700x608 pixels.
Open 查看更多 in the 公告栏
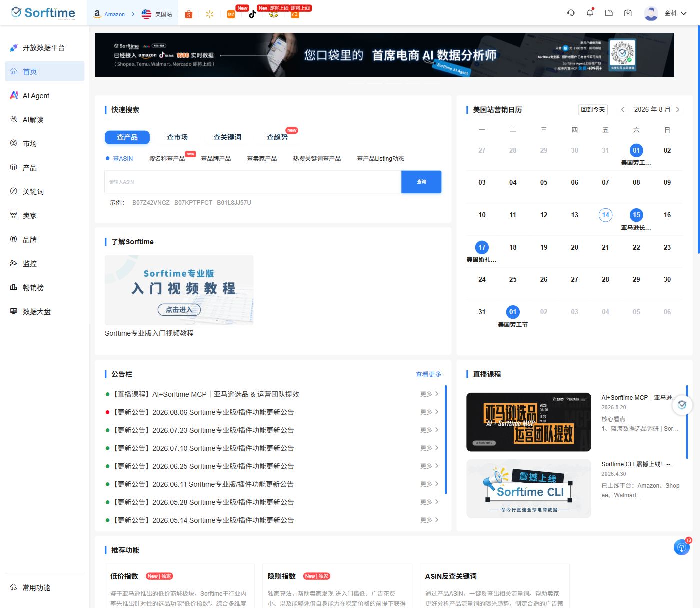pos(429,374)
